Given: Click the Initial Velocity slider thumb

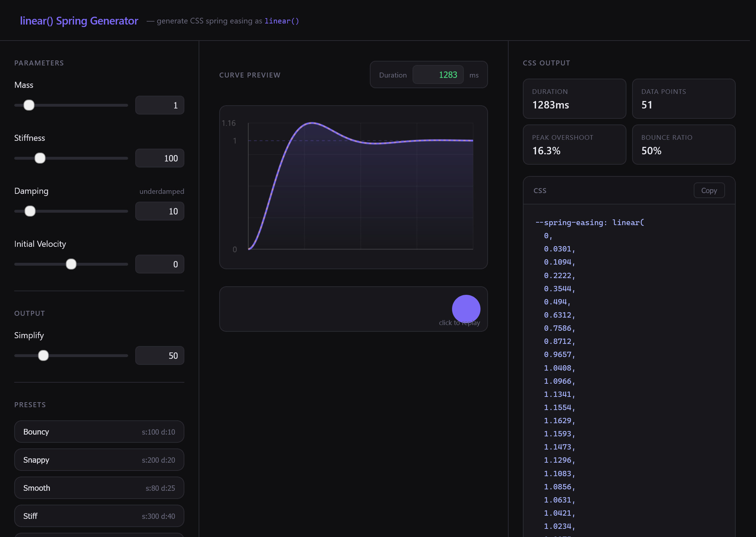Looking at the screenshot, I should pos(71,264).
